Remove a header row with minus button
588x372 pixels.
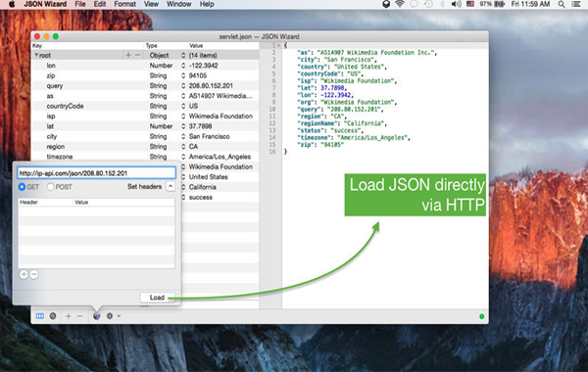33,275
